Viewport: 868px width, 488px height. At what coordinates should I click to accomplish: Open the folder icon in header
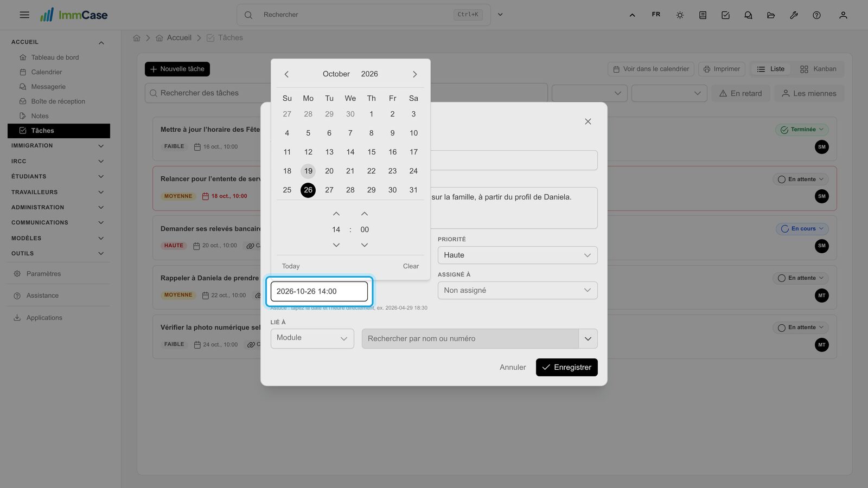pos(771,15)
